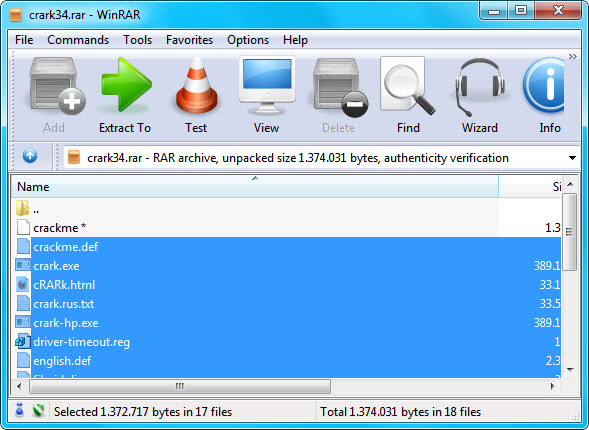
Task: Select the crackme * file name
Action: click(59, 228)
